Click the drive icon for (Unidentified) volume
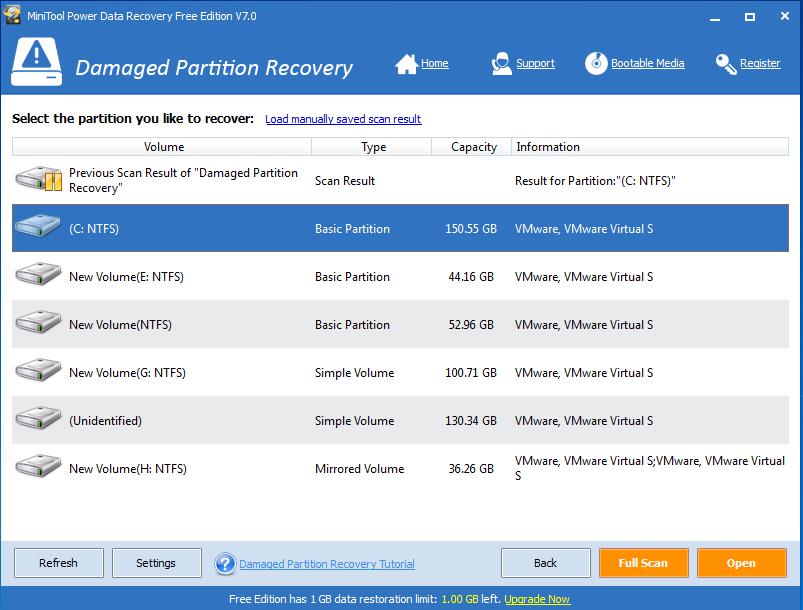This screenshot has width=803, height=610. point(39,421)
